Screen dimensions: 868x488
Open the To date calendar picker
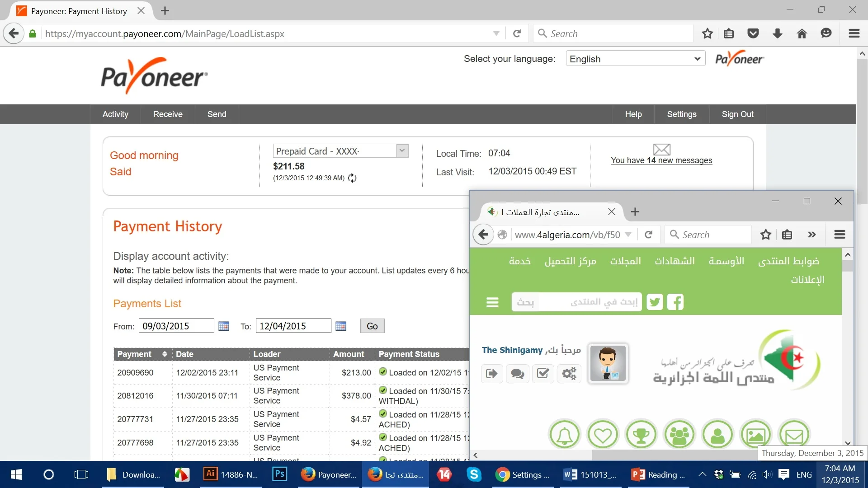341,326
